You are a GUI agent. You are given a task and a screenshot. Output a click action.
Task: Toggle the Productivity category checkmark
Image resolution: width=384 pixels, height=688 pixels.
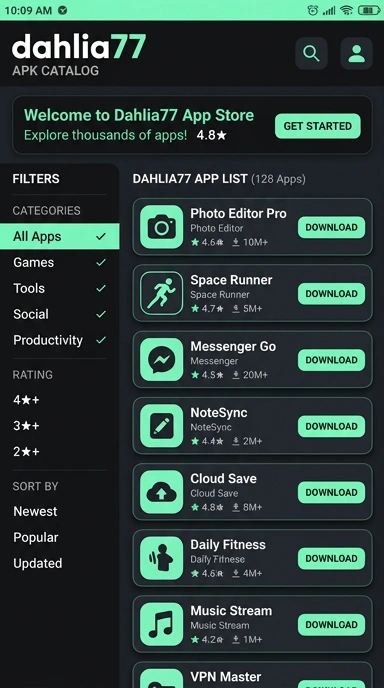click(101, 340)
